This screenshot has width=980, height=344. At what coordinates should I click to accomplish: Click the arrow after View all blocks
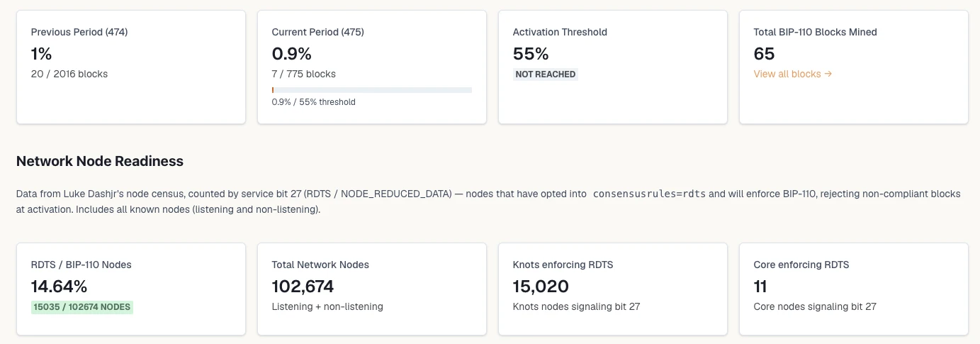(x=828, y=74)
